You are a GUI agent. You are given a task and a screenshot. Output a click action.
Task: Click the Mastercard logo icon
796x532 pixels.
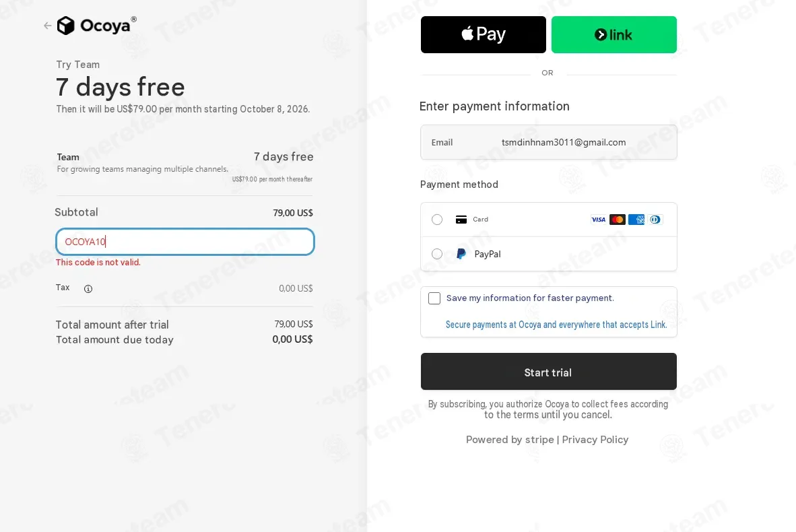(x=618, y=220)
